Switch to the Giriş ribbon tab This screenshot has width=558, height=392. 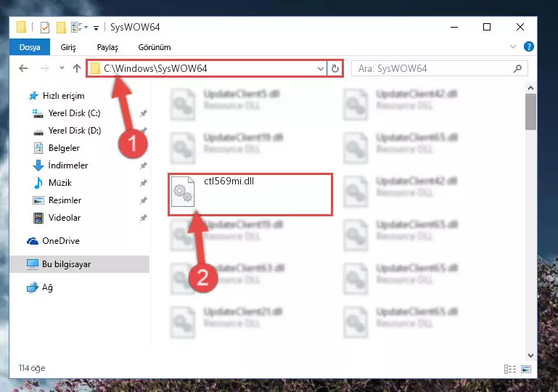tap(68, 47)
